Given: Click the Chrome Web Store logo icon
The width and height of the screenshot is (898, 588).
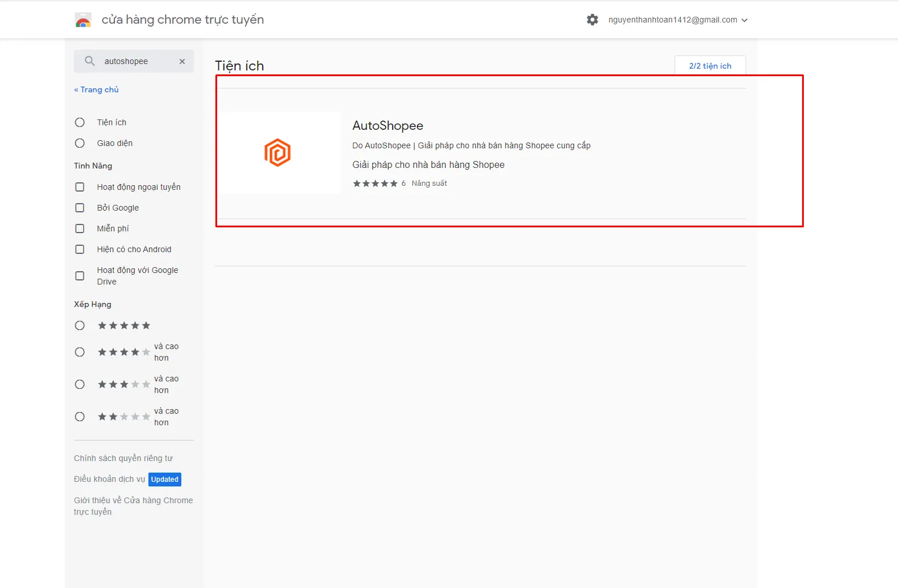Looking at the screenshot, I should [x=83, y=20].
